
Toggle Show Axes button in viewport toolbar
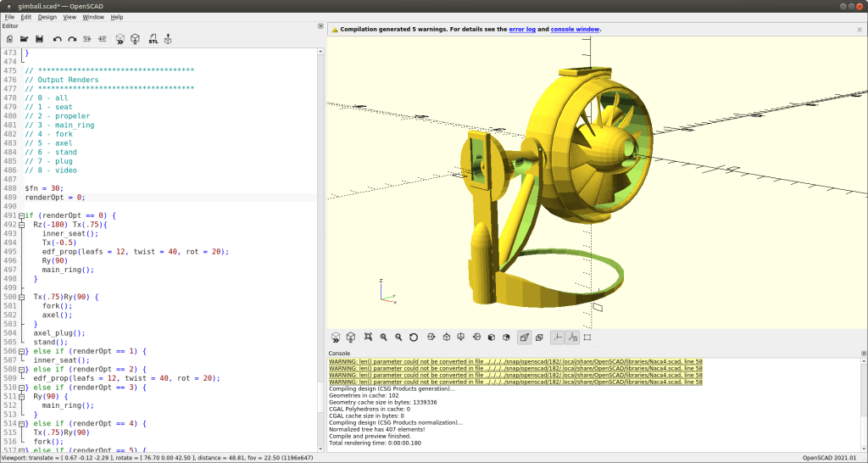click(x=557, y=337)
